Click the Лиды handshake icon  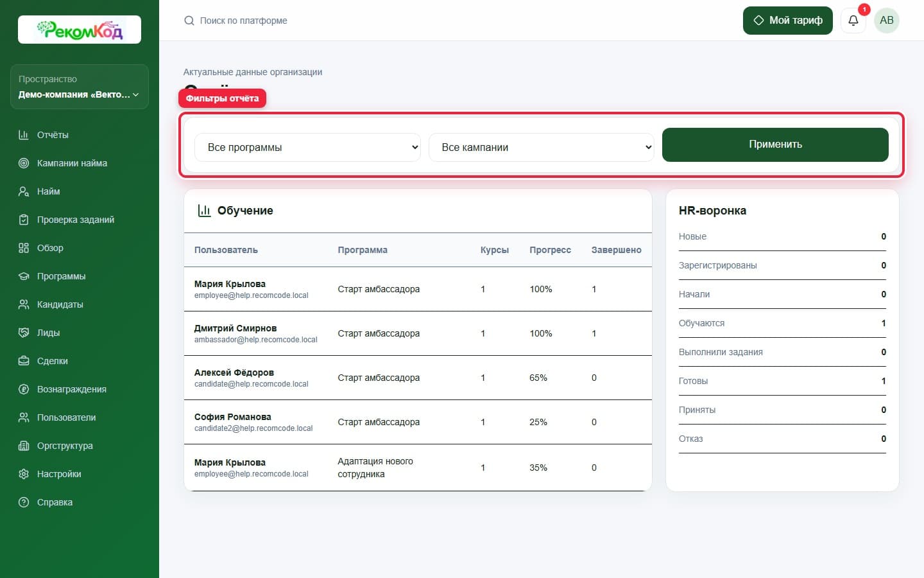[24, 333]
